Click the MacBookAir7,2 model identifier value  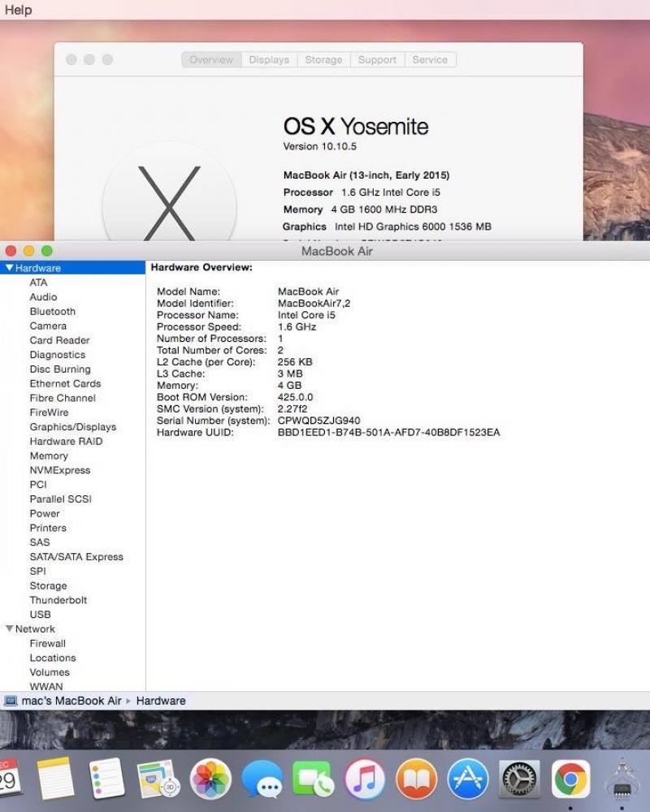[314, 304]
